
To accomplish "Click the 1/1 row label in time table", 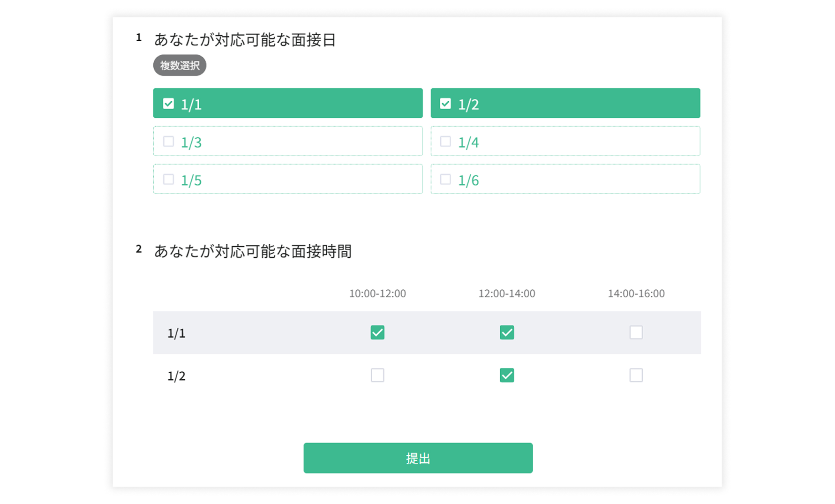I will [x=176, y=333].
